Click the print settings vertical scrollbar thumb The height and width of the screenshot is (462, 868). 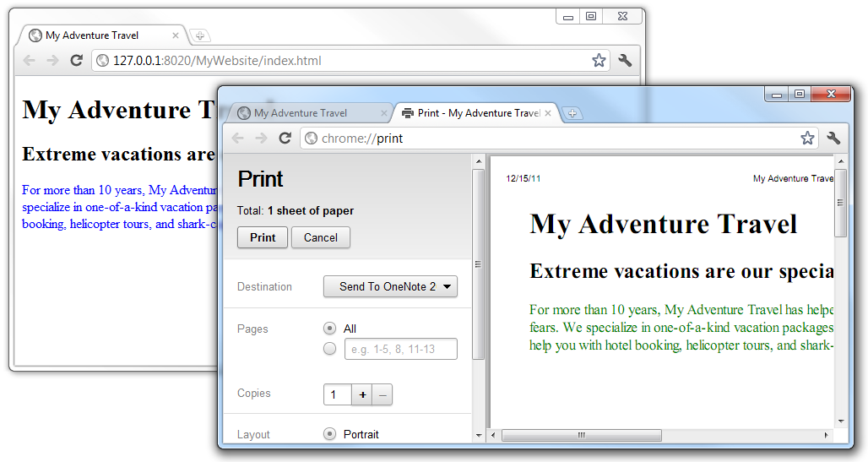[x=478, y=264]
